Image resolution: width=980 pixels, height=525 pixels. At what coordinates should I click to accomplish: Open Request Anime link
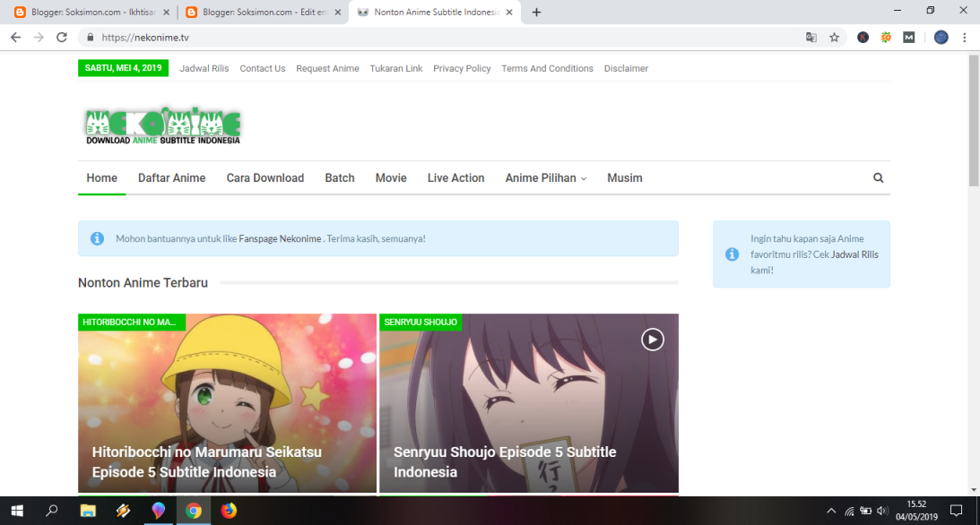[327, 69]
